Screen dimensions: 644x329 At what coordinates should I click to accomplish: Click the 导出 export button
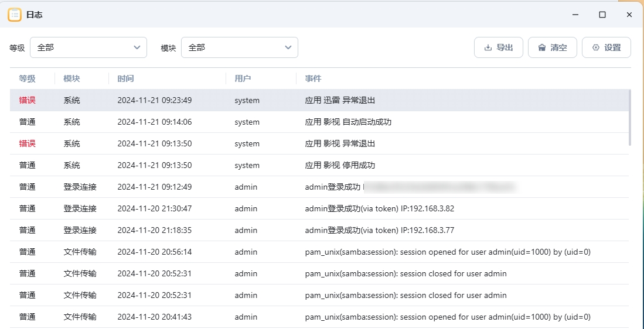click(x=499, y=47)
